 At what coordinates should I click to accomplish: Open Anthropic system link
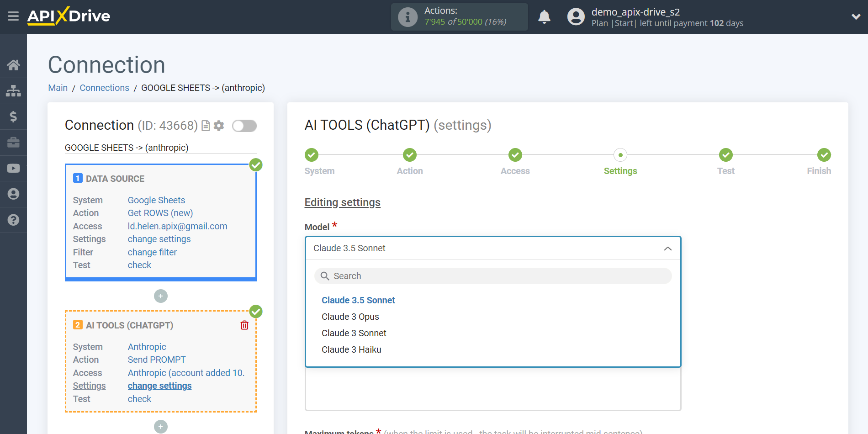pos(147,347)
